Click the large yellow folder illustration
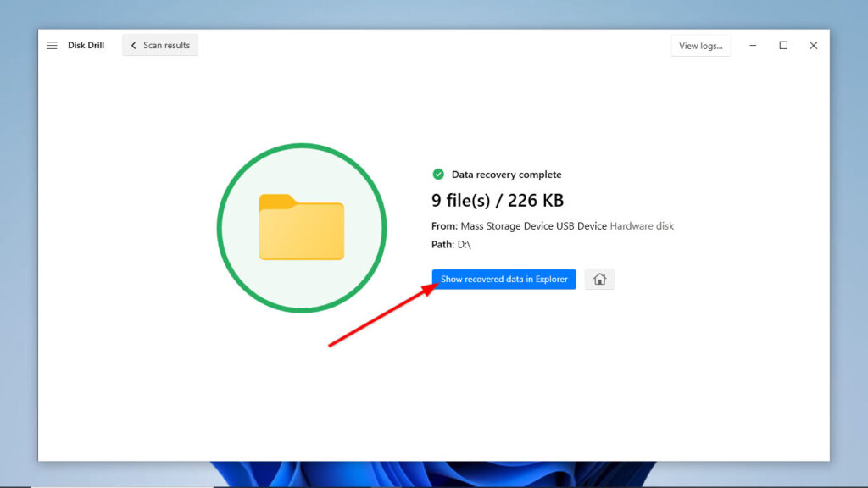 click(302, 227)
